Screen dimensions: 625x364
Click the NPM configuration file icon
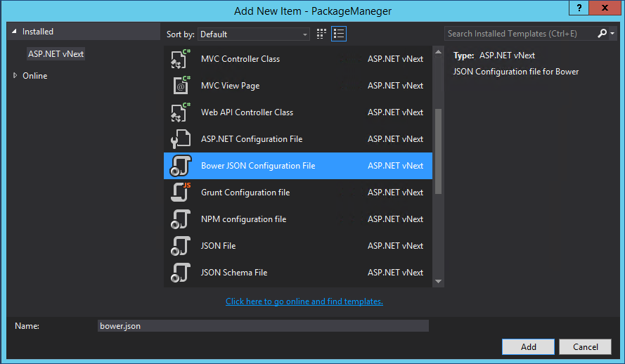(181, 219)
